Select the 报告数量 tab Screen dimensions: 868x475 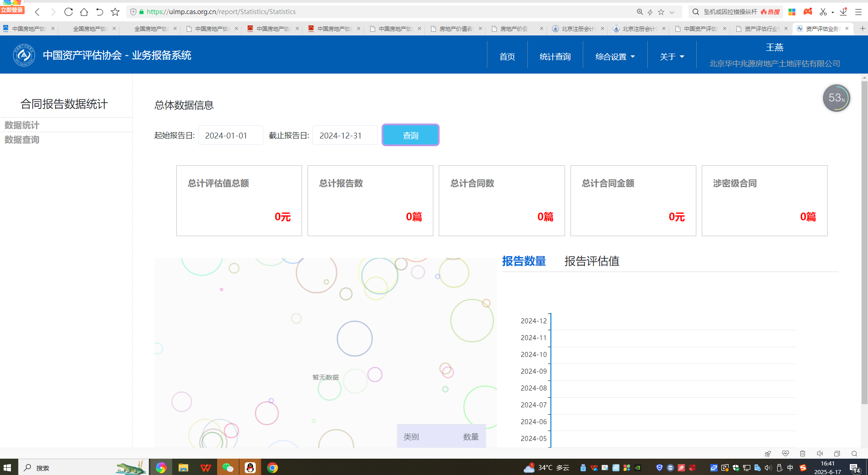pyautogui.click(x=524, y=261)
